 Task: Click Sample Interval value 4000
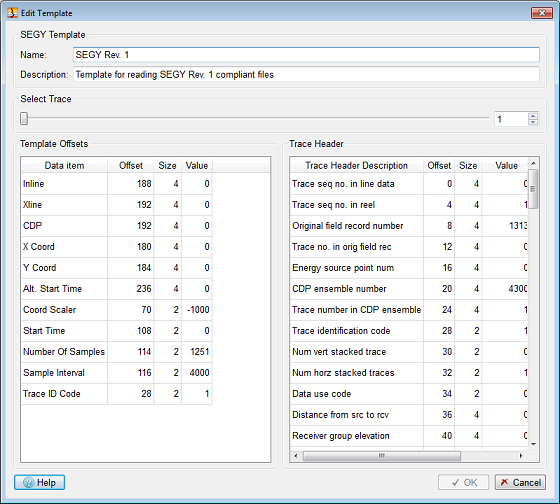(197, 373)
